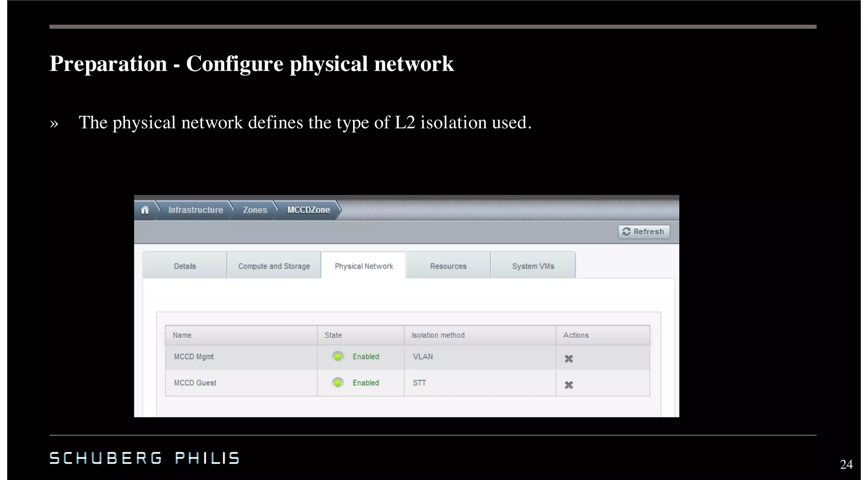Open the Infrastructure breadcrumb
This screenshot has width=868, height=480.
point(195,210)
